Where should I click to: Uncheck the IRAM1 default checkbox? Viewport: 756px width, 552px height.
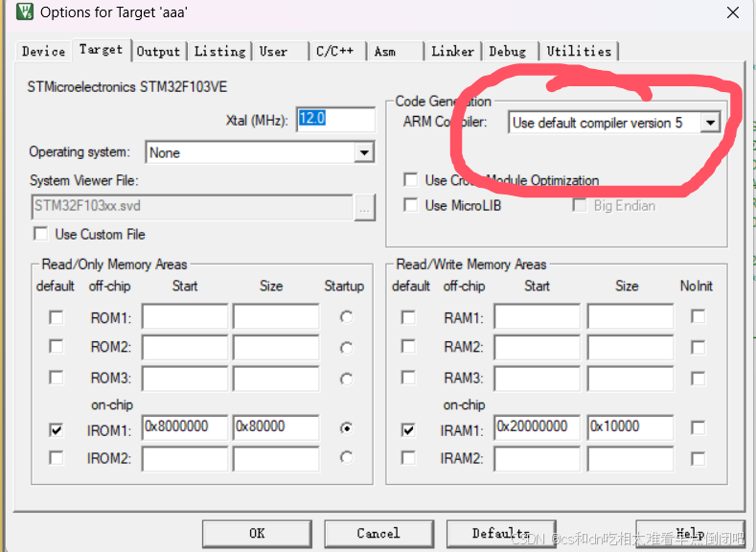(408, 429)
